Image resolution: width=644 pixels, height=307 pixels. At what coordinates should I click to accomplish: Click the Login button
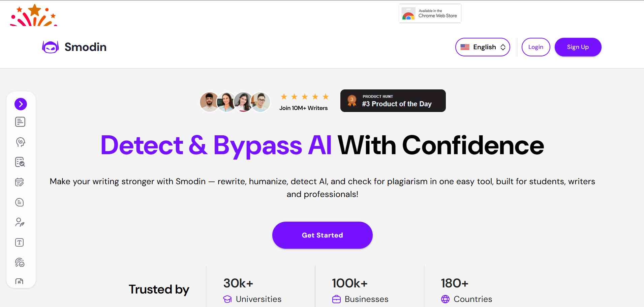(535, 47)
